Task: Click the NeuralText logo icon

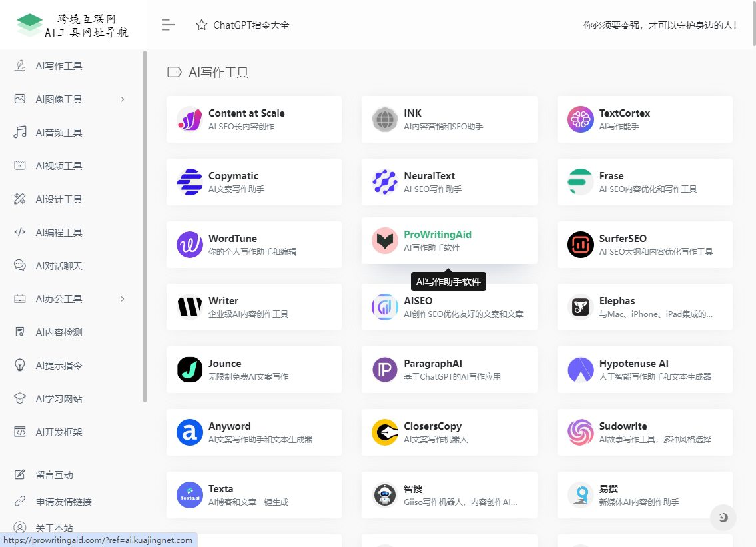Action: click(385, 182)
